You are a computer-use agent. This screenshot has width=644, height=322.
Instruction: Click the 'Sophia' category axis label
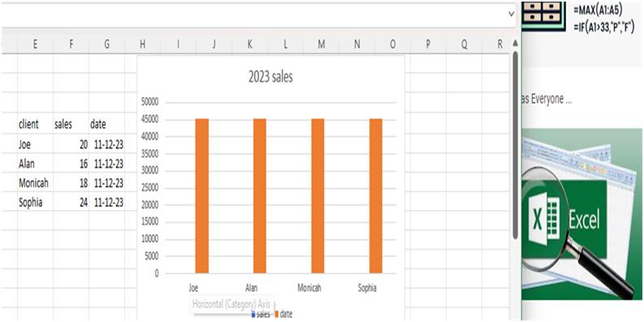367,288
